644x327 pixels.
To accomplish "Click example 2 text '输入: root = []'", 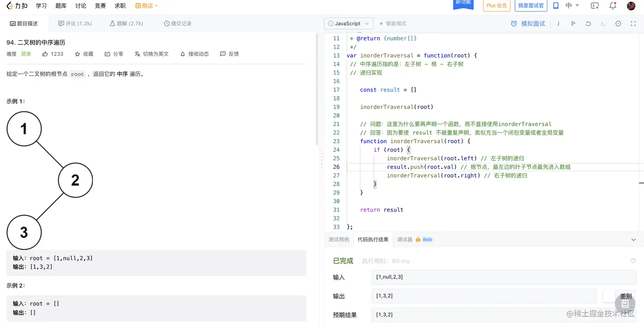I will pyautogui.click(x=36, y=304).
